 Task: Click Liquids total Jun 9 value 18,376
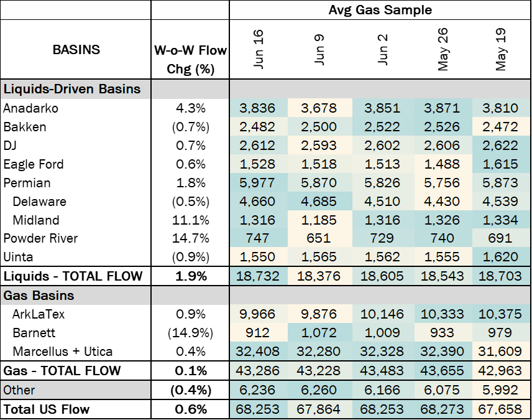(x=319, y=276)
